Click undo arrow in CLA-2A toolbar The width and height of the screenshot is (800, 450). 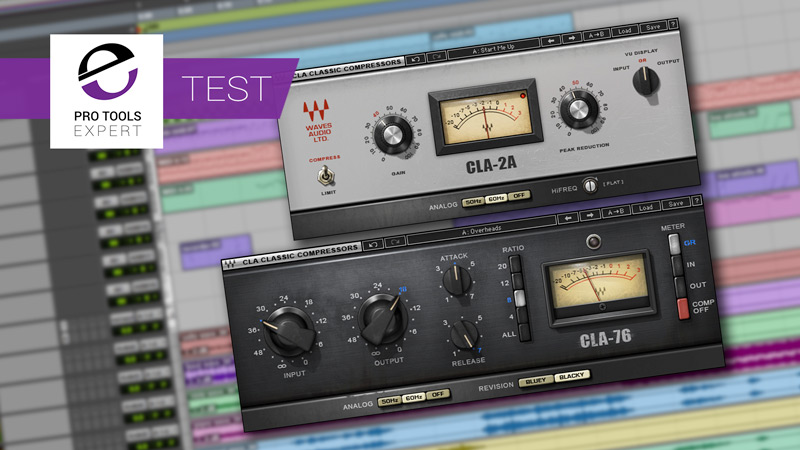(x=415, y=59)
